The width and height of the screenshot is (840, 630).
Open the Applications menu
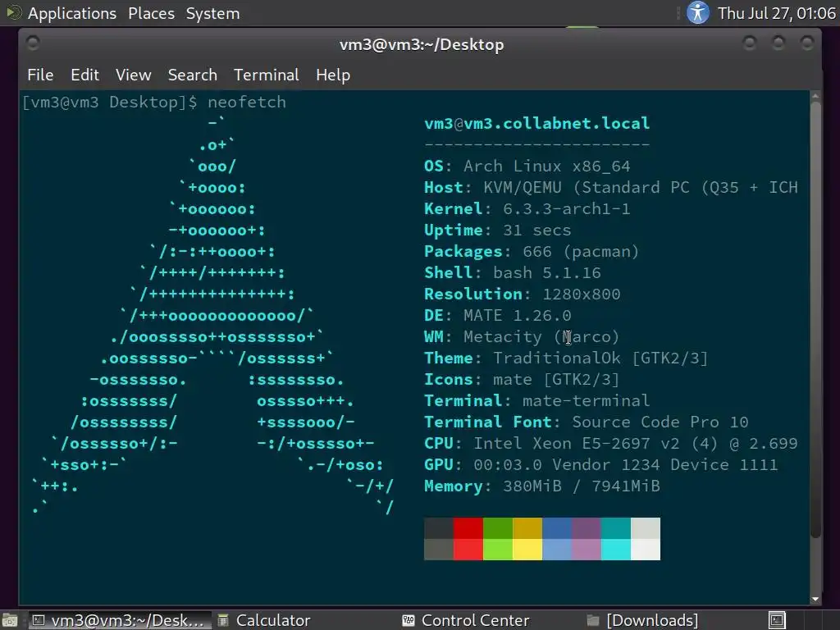72,13
